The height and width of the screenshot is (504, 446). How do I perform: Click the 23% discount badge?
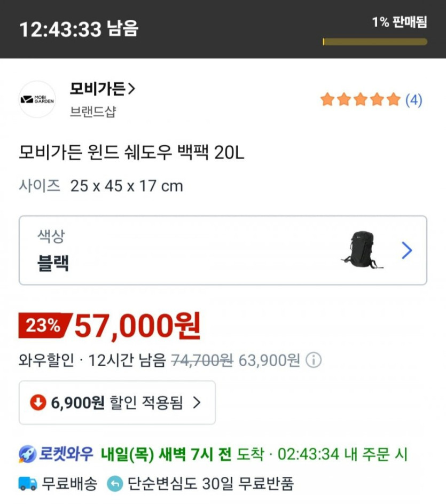(x=44, y=326)
